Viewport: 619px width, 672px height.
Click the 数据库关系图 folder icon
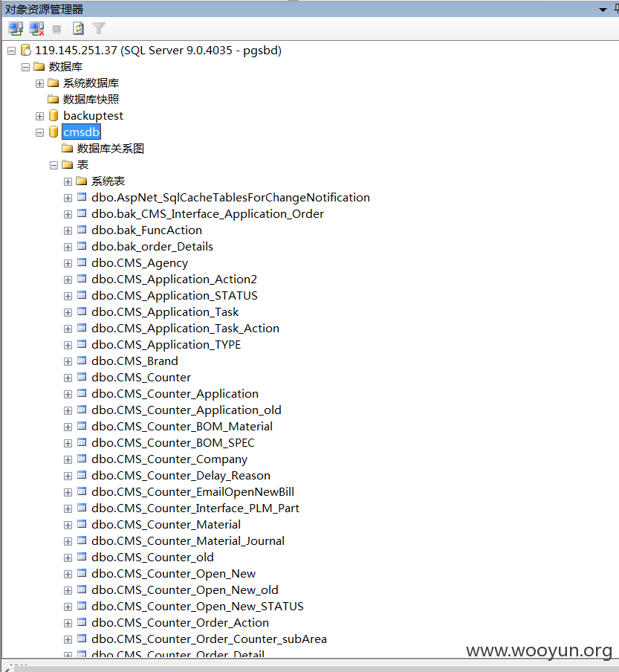coord(68,148)
